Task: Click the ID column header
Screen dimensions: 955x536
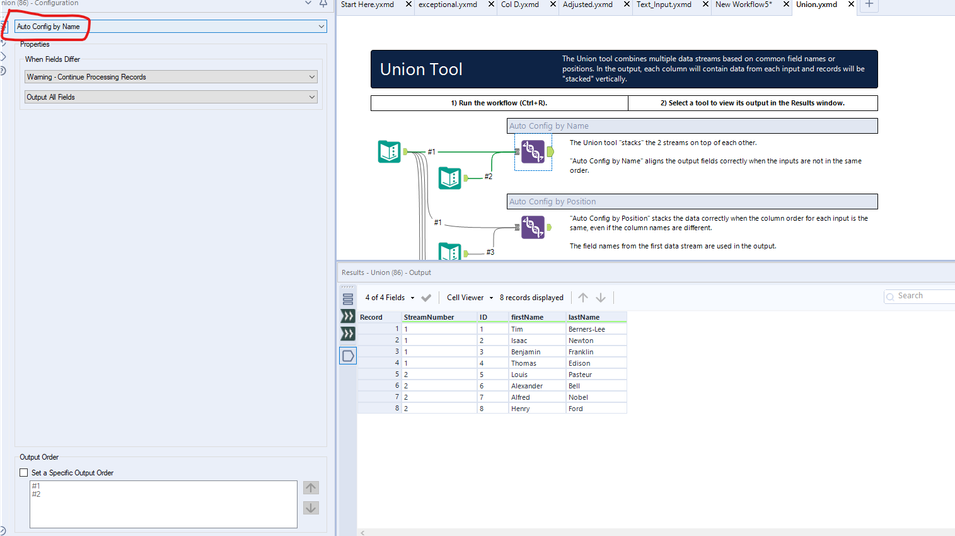Action: (493, 317)
